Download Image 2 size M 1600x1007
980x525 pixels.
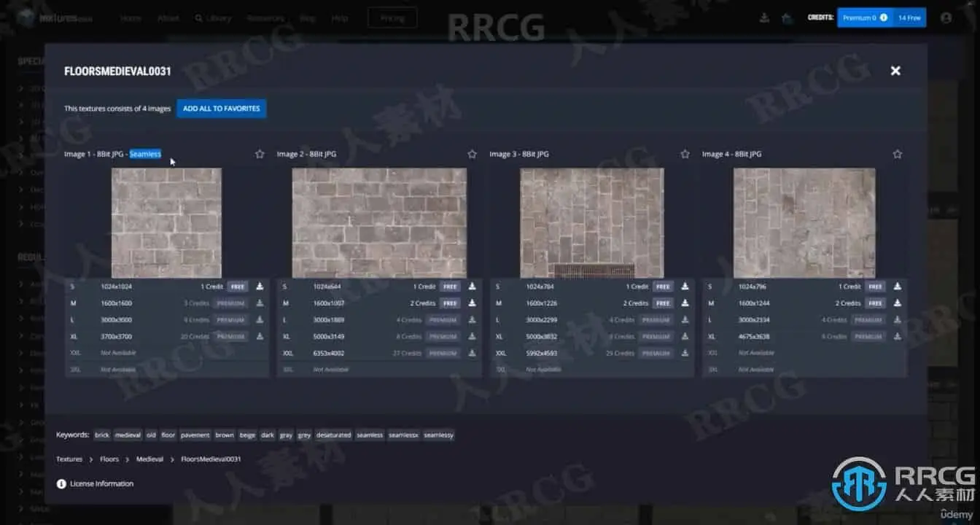pyautogui.click(x=472, y=303)
